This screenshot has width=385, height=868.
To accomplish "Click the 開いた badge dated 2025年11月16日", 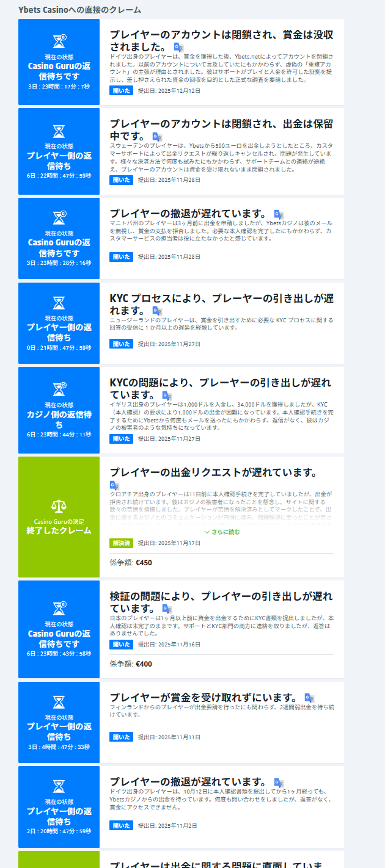I will pyautogui.click(x=121, y=645).
